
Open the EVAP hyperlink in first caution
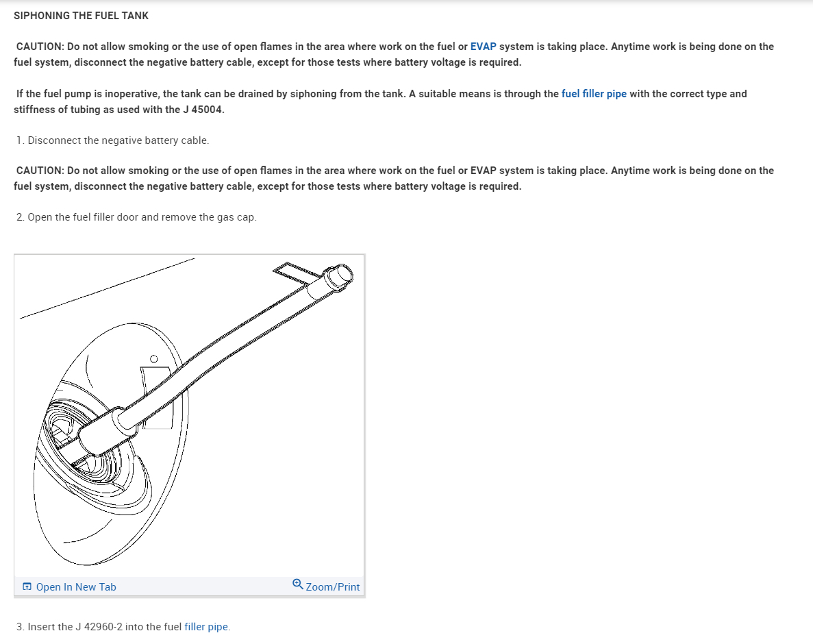pyautogui.click(x=483, y=46)
